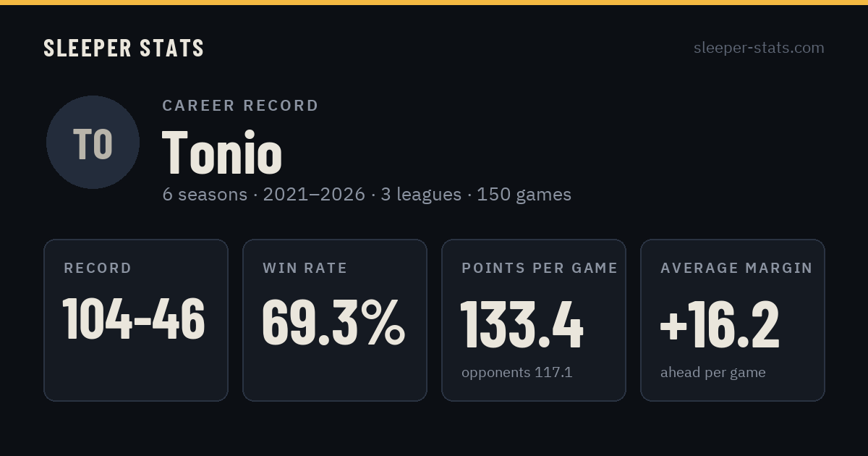Image resolution: width=868 pixels, height=456 pixels.
Task: Click the 104-46 record value
Action: (x=134, y=320)
